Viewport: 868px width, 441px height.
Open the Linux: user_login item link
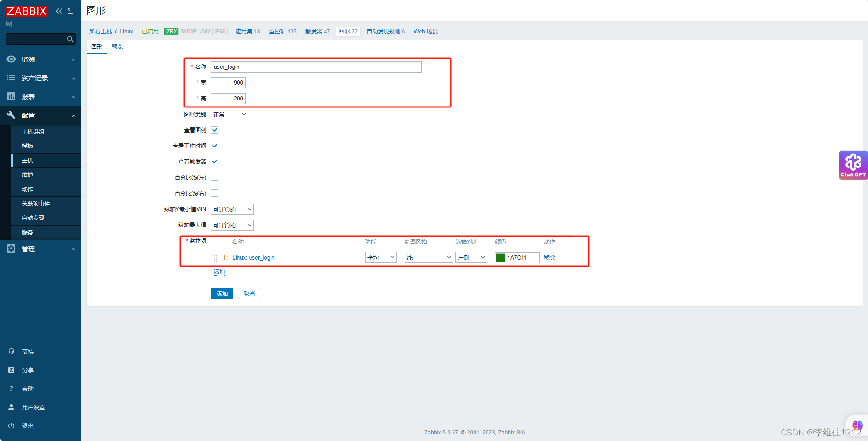click(253, 257)
